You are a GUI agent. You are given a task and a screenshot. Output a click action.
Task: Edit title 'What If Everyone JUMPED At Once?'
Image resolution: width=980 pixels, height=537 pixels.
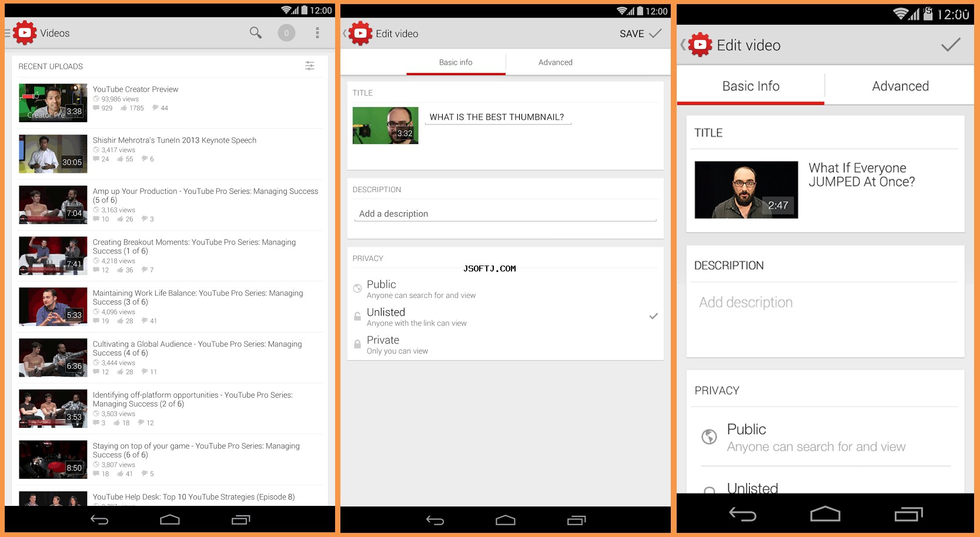pos(862,175)
